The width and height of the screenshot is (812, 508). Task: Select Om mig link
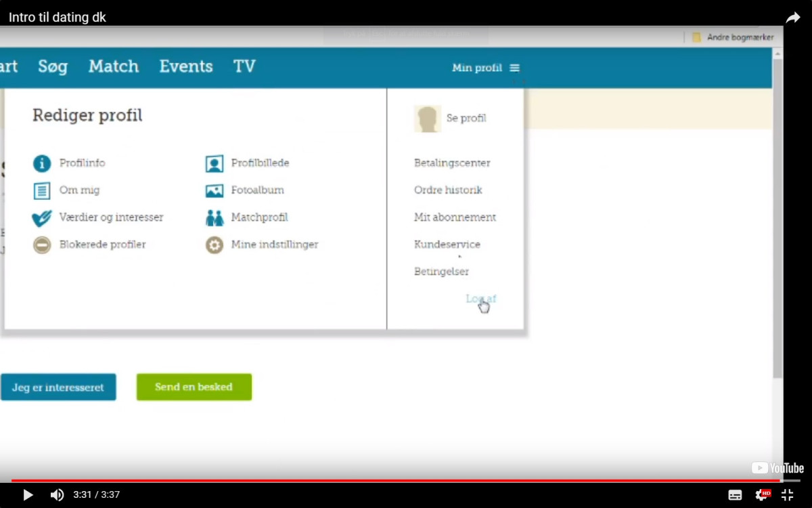79,190
